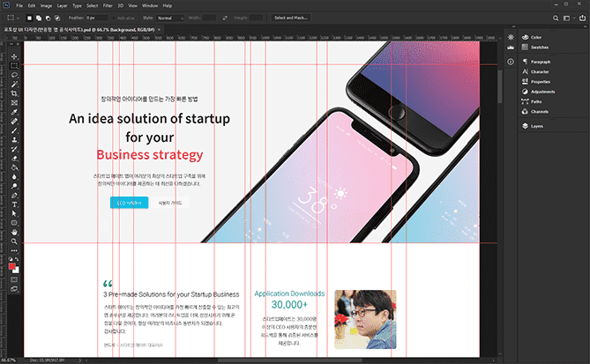This screenshot has height=364, width=590.
Task: Select the Blur tool
Action: 14,177
